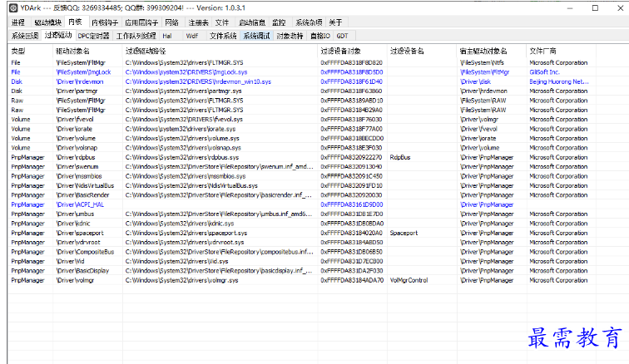
Task: Select the 过滤驱动 sub-tab
Action: tap(58, 35)
